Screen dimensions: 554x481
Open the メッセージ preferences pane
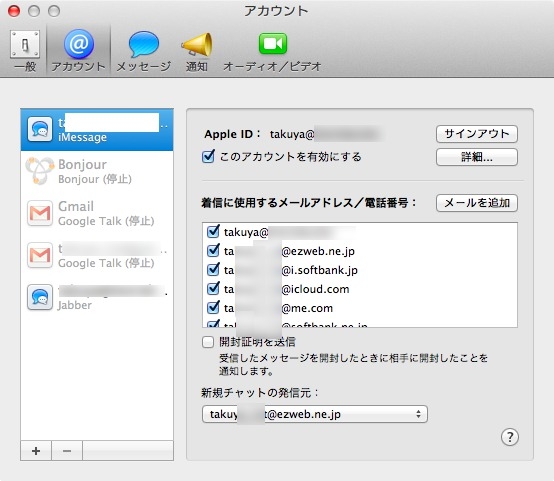[x=143, y=51]
